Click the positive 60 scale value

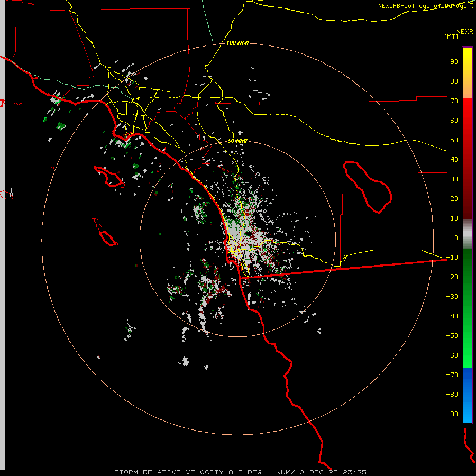[x=454, y=121]
